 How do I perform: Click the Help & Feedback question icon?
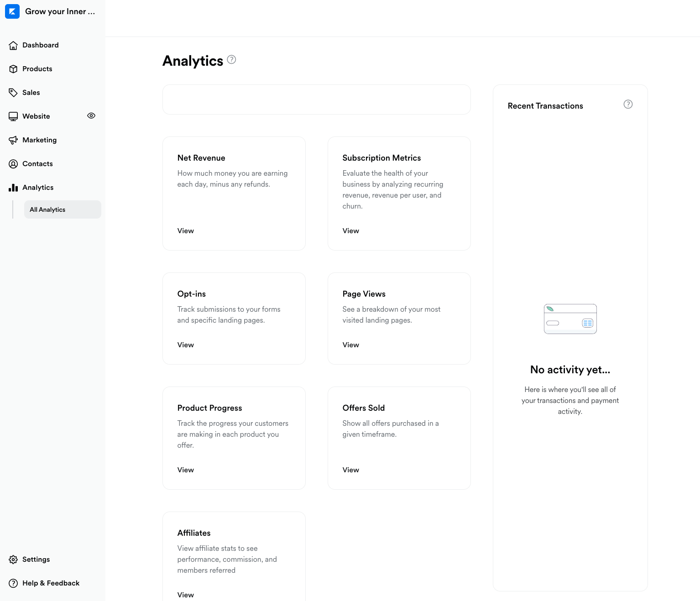tap(13, 583)
